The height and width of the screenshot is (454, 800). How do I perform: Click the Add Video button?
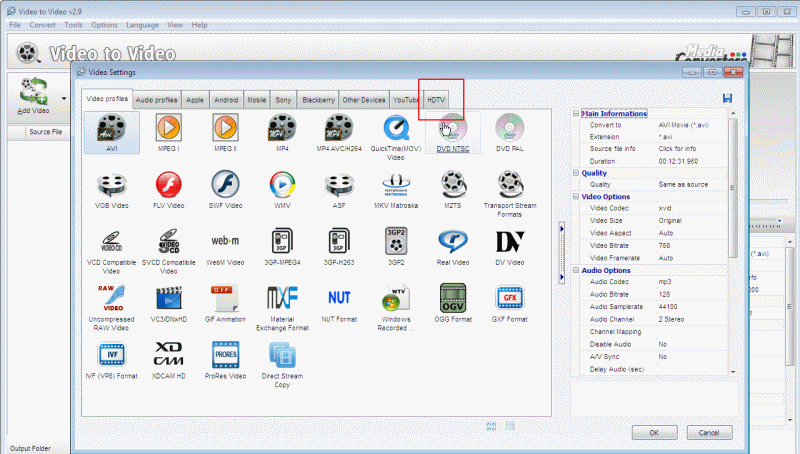click(x=34, y=96)
